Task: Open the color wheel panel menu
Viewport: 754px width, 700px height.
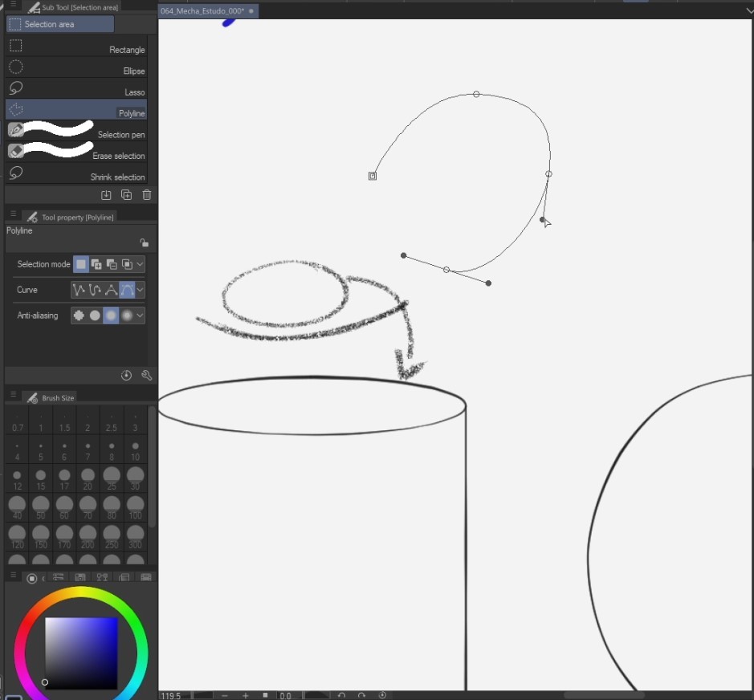Action: tap(13, 575)
